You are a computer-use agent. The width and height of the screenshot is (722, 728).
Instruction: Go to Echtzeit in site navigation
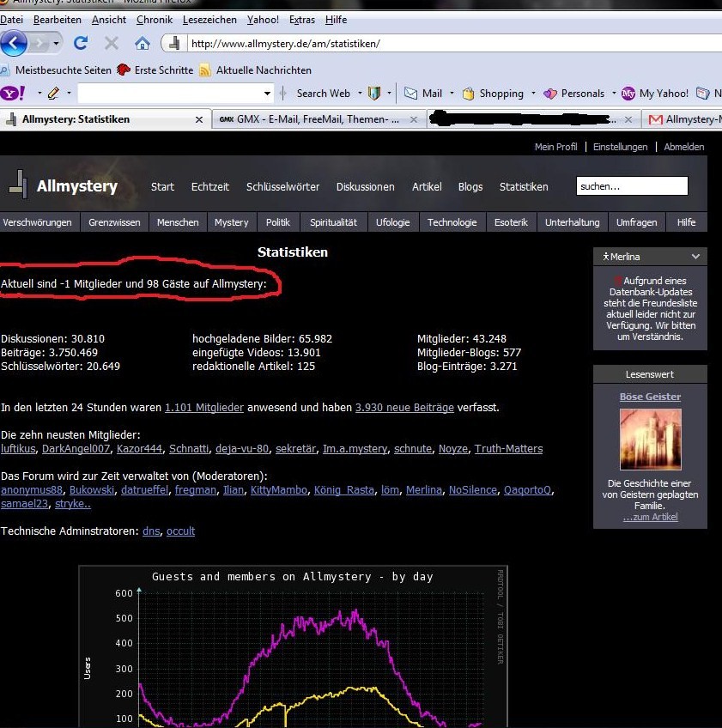click(x=209, y=186)
